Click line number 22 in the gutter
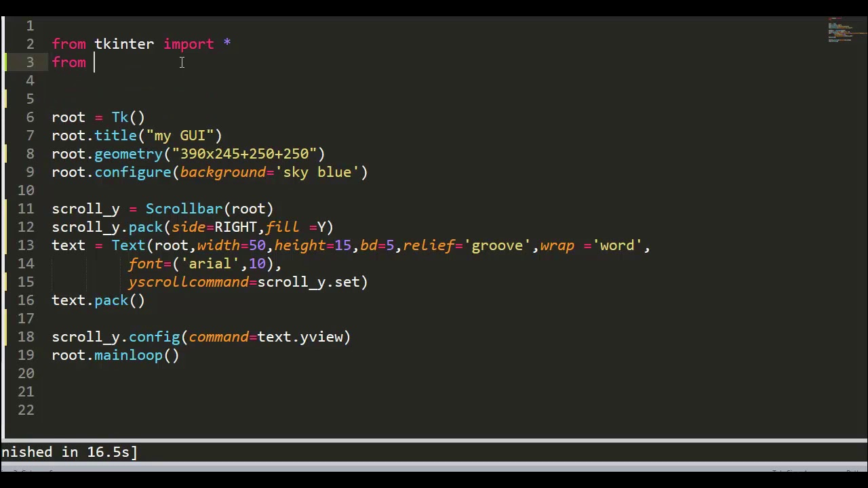The height and width of the screenshot is (488, 868). coord(26,410)
